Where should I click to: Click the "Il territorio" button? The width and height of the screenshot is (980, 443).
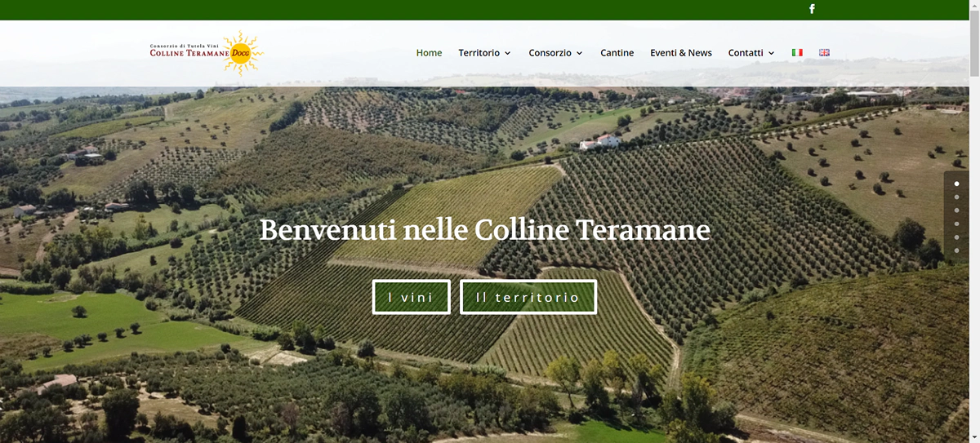(x=528, y=297)
